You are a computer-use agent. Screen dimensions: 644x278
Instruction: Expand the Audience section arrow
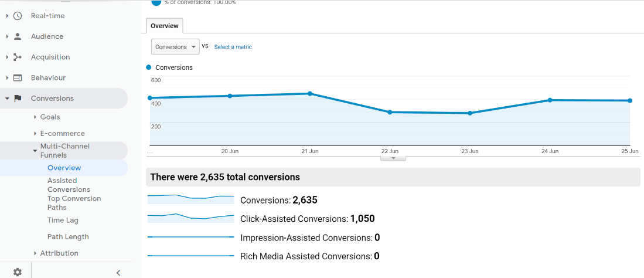8,36
